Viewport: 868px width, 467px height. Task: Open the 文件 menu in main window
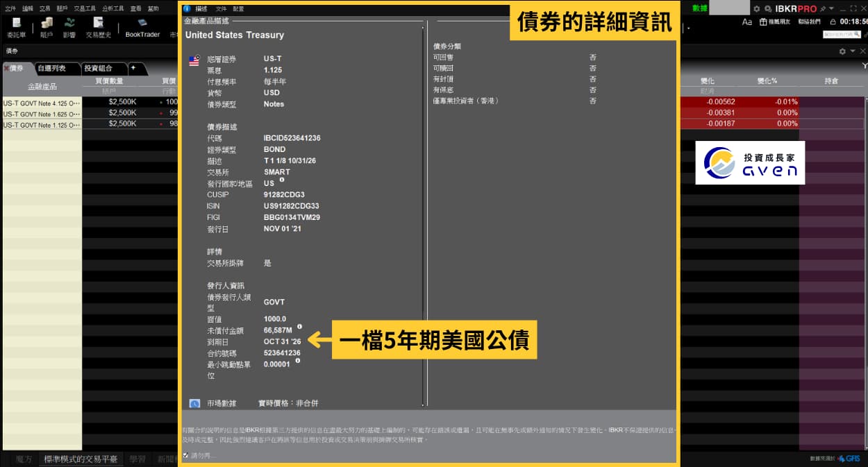[10, 8]
